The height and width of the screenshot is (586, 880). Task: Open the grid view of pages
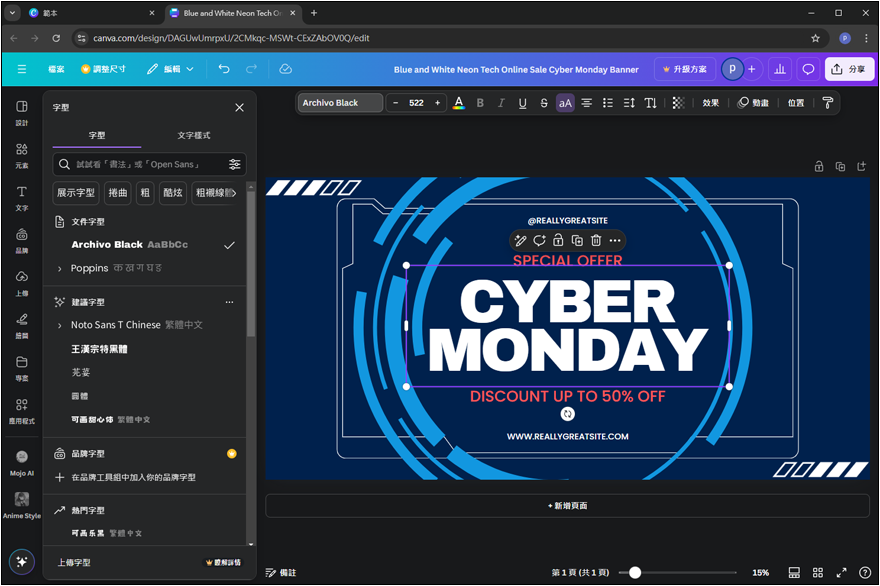[x=818, y=573]
